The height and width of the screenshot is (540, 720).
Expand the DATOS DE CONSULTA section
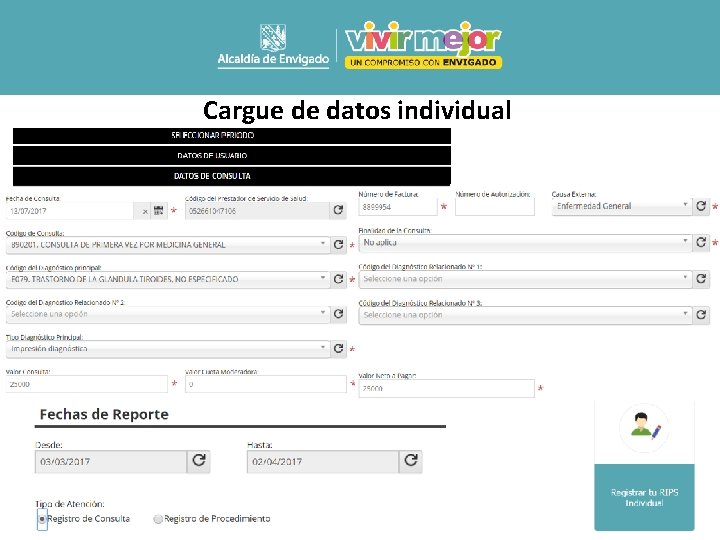(232, 176)
